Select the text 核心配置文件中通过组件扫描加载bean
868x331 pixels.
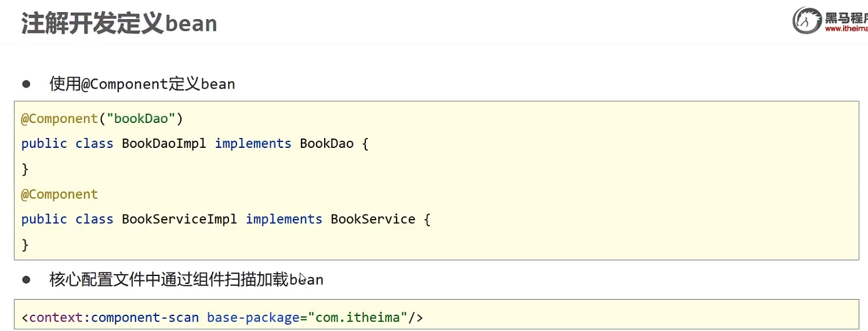tap(186, 279)
